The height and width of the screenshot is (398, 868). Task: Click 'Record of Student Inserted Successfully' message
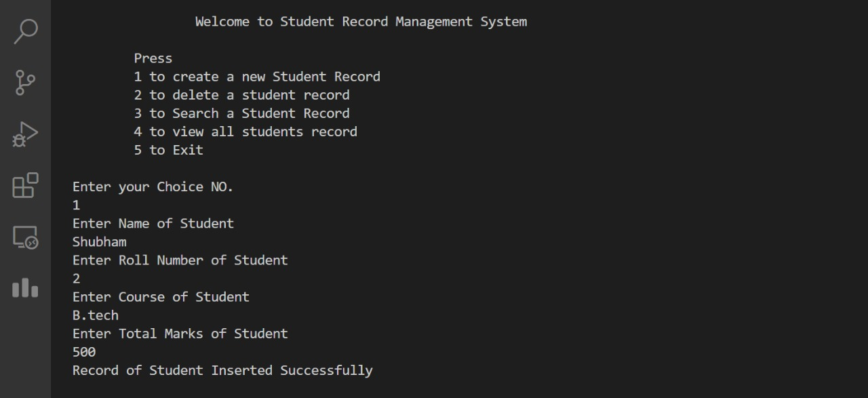click(222, 370)
